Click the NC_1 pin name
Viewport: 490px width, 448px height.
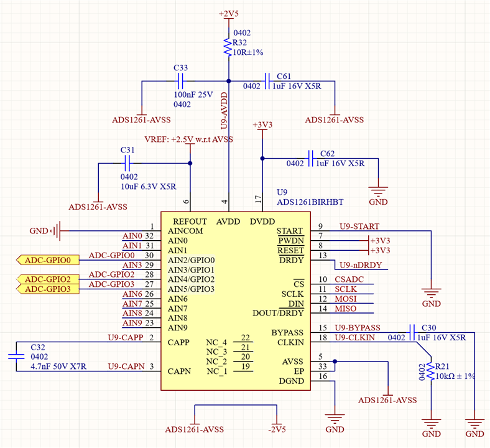coord(216,371)
